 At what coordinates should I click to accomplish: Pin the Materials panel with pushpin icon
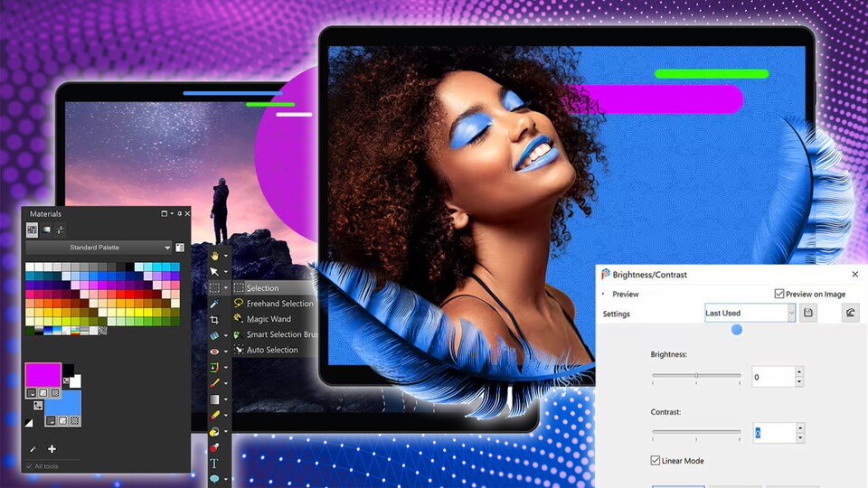179,213
